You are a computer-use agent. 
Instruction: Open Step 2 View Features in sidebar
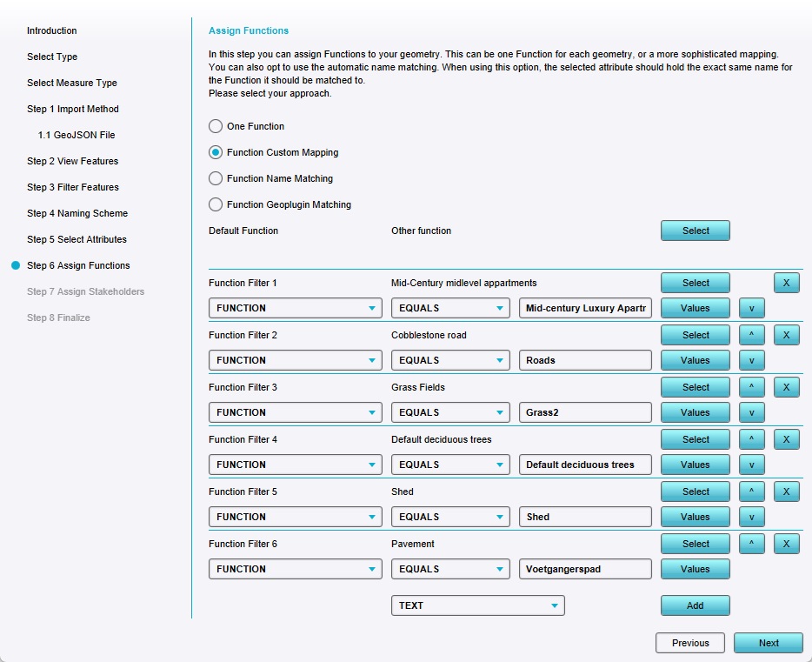click(x=72, y=161)
